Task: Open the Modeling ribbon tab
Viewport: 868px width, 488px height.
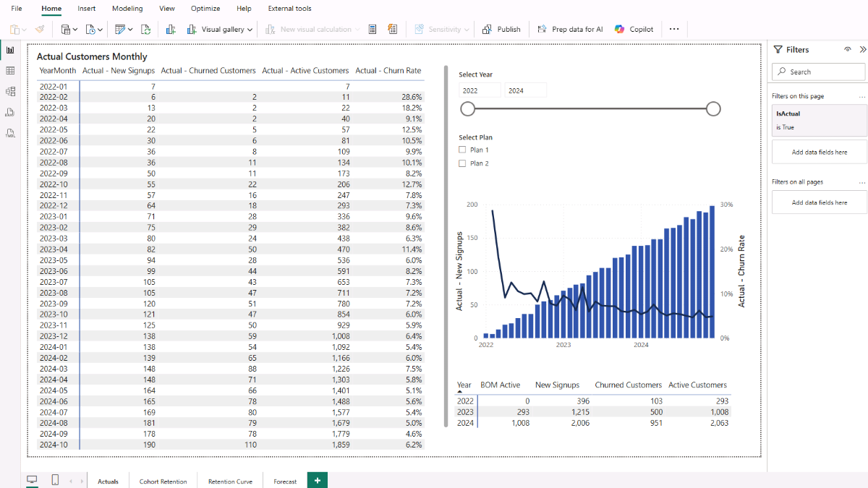Action: point(127,9)
